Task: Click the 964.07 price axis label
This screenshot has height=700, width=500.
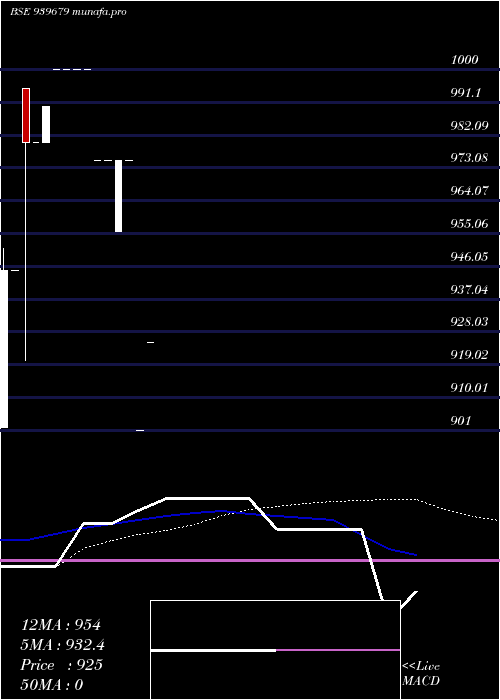Action: [x=469, y=191]
